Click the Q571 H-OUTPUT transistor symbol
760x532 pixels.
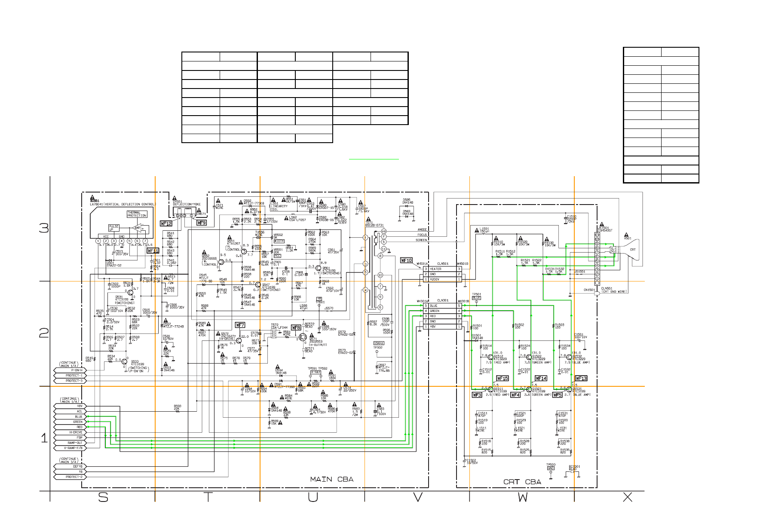303,338
